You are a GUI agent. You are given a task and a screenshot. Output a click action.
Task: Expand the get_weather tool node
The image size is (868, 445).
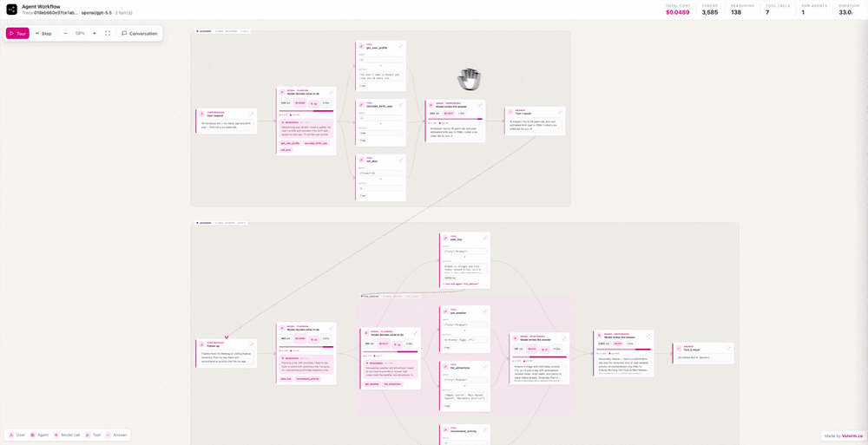(x=485, y=311)
